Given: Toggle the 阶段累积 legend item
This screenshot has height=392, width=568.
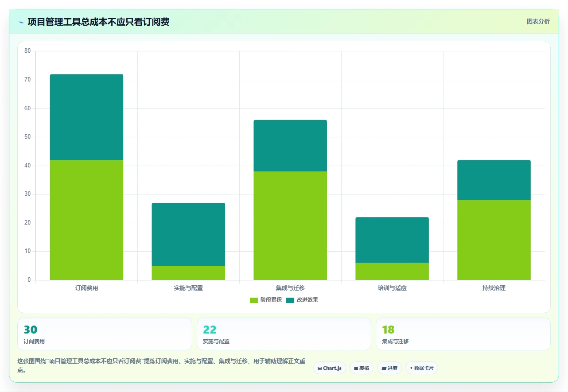Looking at the screenshot, I should [x=266, y=300].
